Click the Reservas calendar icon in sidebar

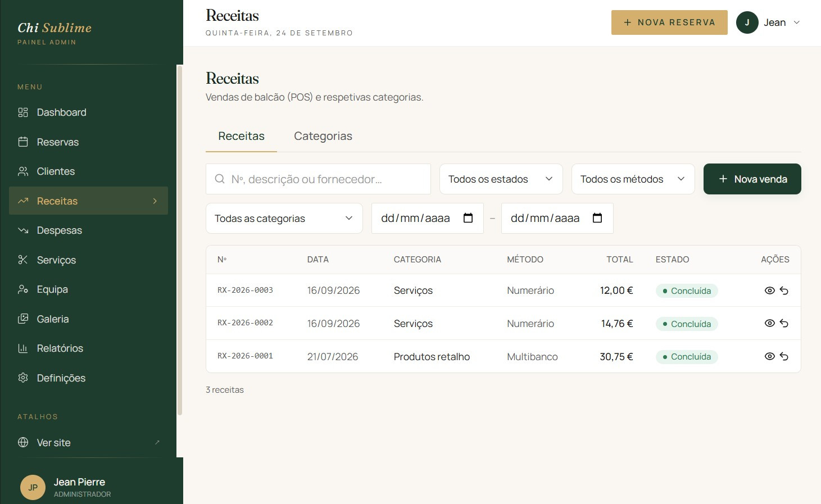point(23,142)
